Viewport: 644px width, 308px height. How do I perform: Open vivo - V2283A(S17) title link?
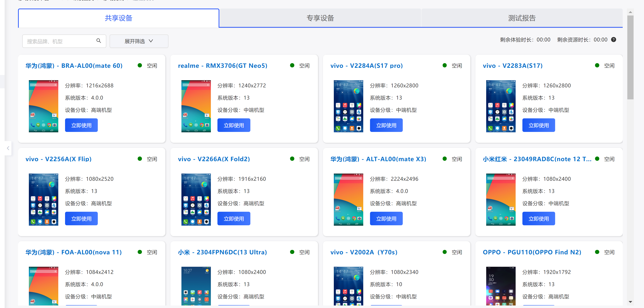[513, 65]
